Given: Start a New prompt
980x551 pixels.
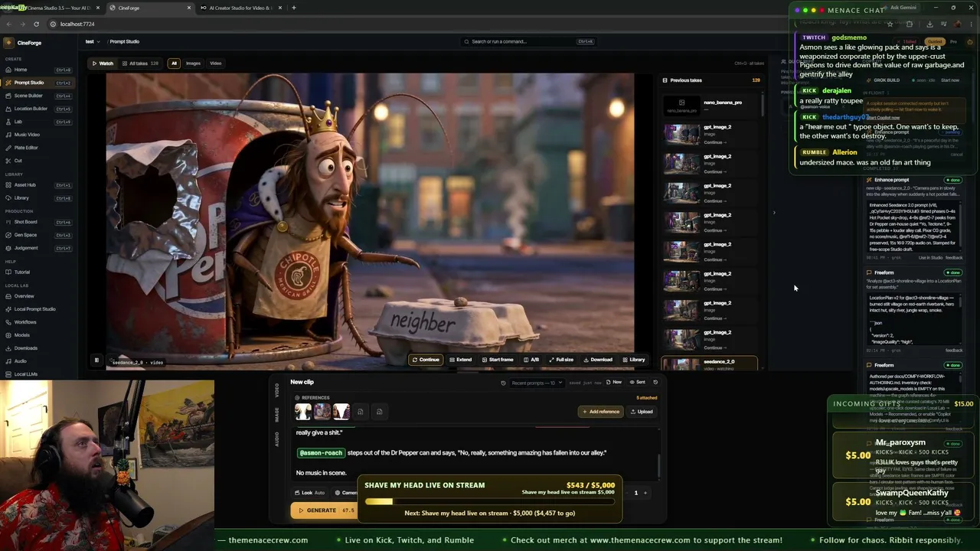Looking at the screenshot, I should pyautogui.click(x=614, y=382).
